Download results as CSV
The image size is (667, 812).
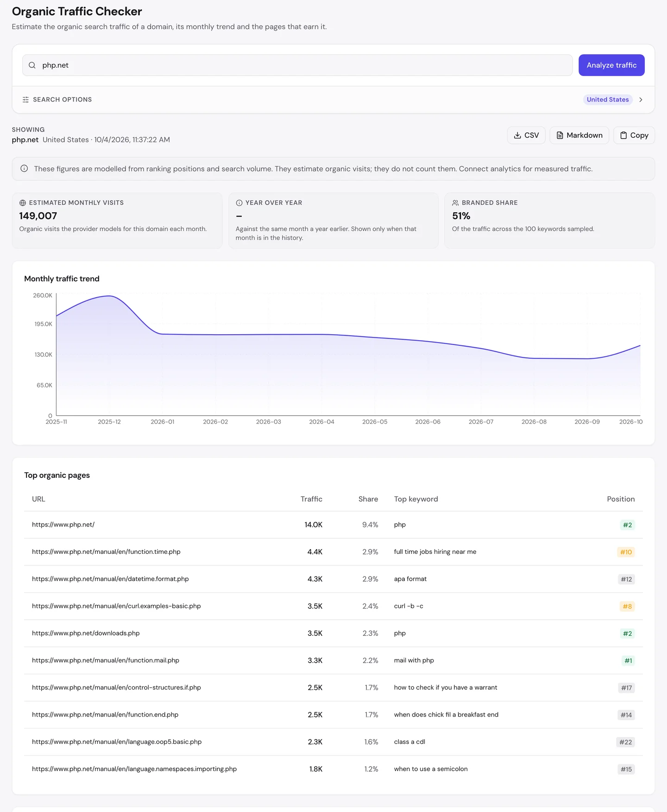pos(526,135)
